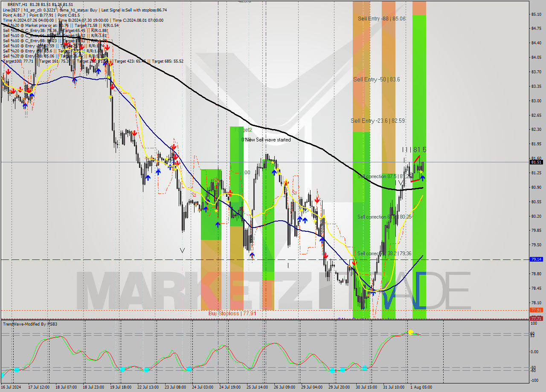This screenshot has height=392, width=546.
Task: Click the red 77.71 price tag
Action: (x=536, y=318)
